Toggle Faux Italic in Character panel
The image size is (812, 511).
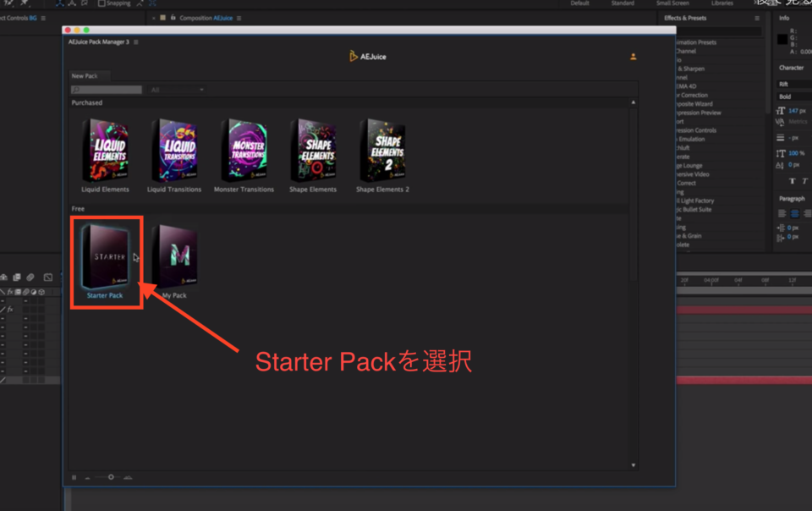click(x=804, y=181)
